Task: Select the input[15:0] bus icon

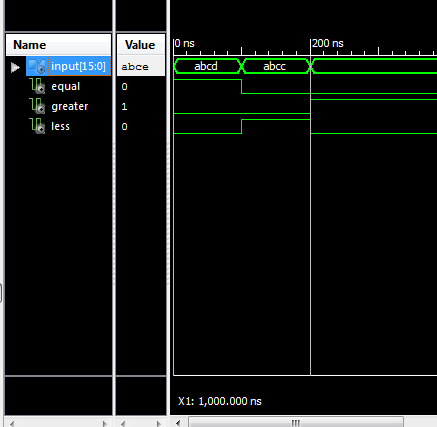Action: click(x=37, y=66)
